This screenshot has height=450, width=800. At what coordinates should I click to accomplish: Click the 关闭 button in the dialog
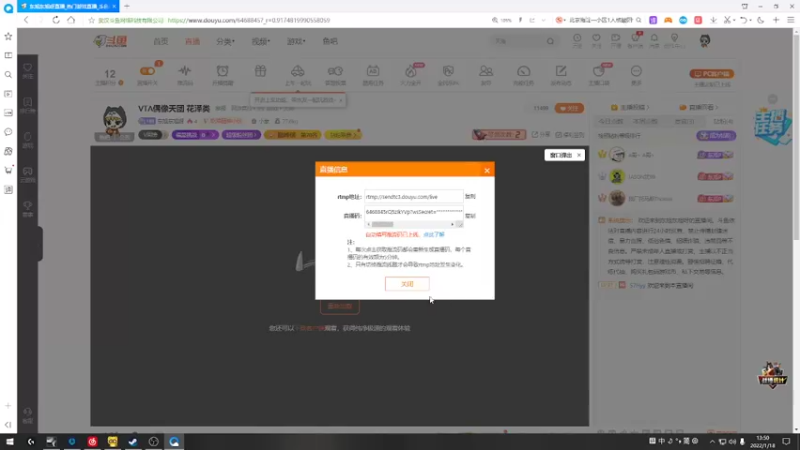click(x=407, y=284)
